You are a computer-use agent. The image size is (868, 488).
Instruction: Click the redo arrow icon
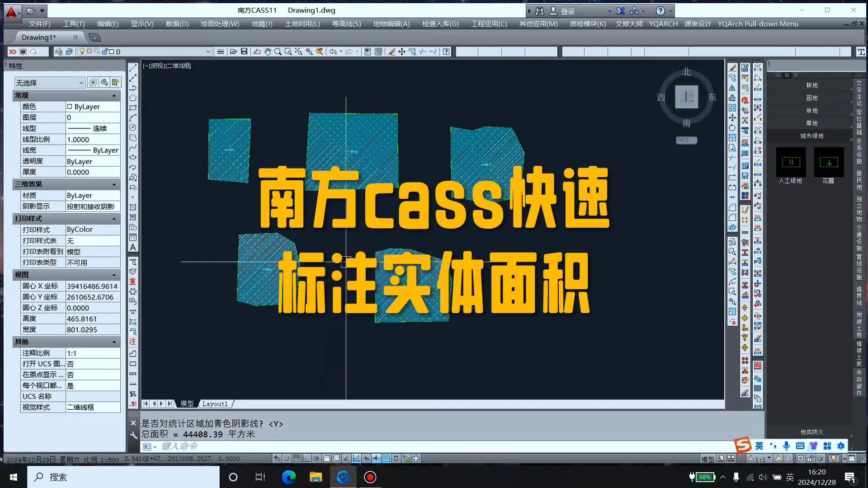[349, 52]
